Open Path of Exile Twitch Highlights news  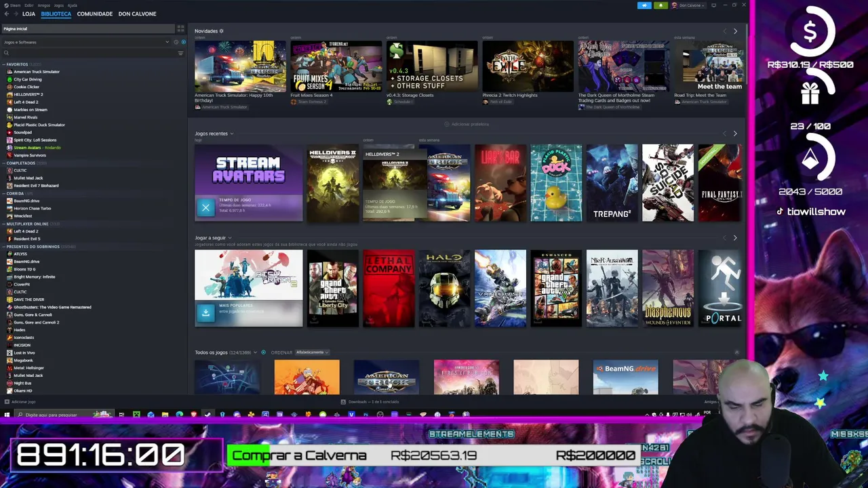click(528, 66)
